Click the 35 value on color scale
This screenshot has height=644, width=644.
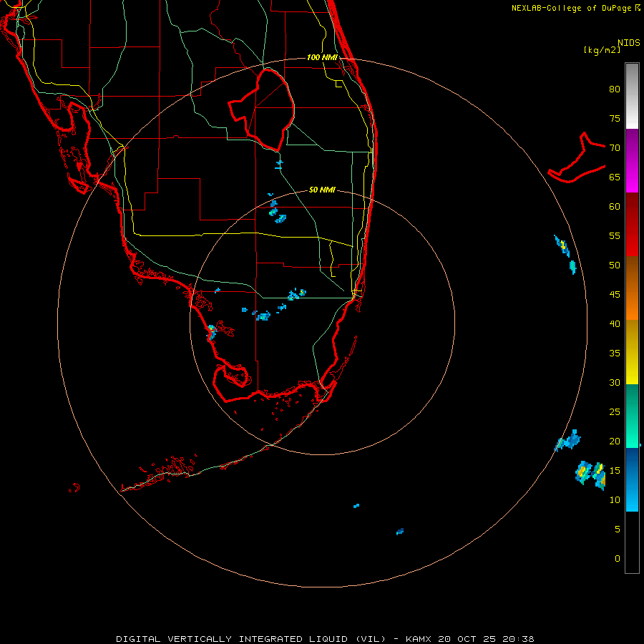click(x=615, y=353)
